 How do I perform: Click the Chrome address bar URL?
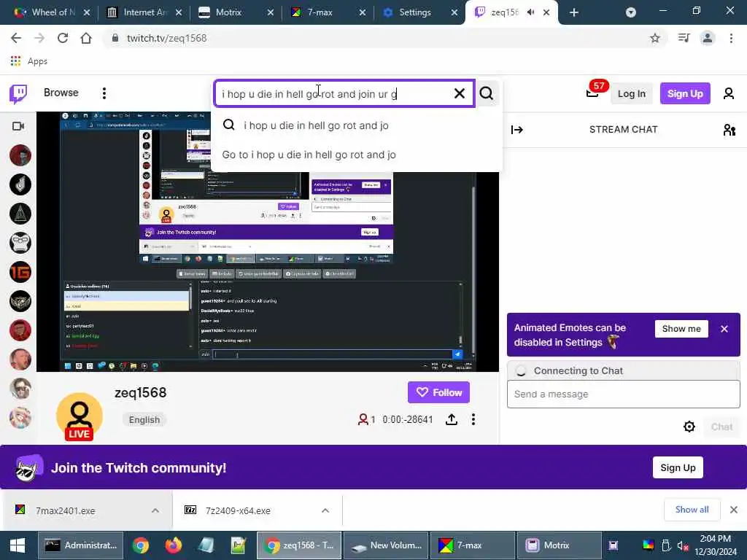click(167, 38)
